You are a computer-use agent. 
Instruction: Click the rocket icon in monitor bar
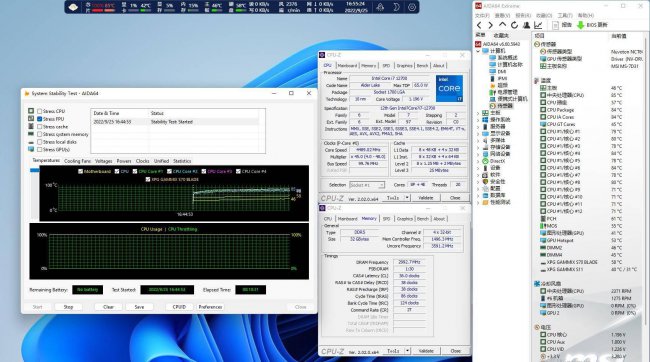point(380,7)
